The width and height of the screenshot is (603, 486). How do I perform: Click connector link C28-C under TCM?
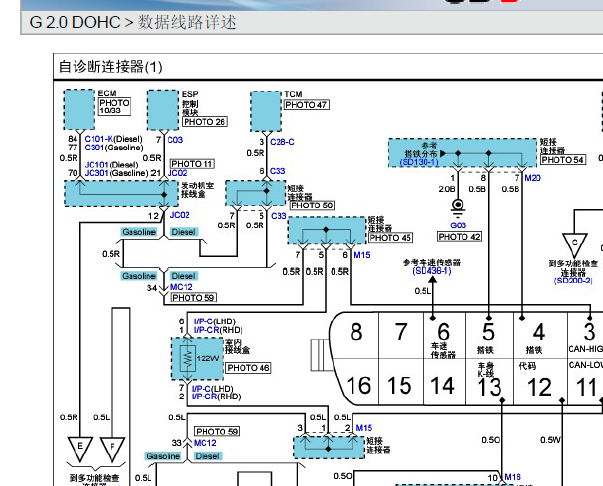[282, 142]
